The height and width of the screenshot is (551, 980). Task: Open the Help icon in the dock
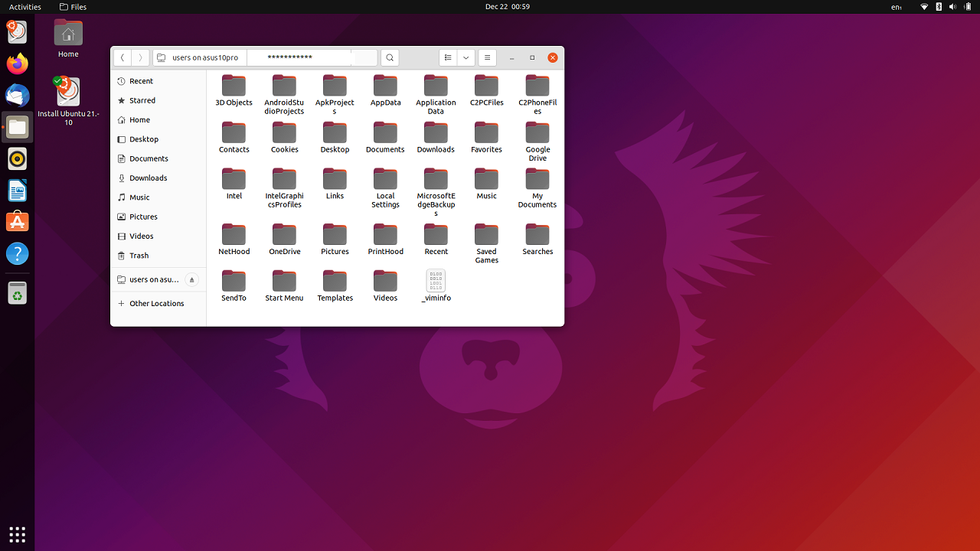(17, 253)
